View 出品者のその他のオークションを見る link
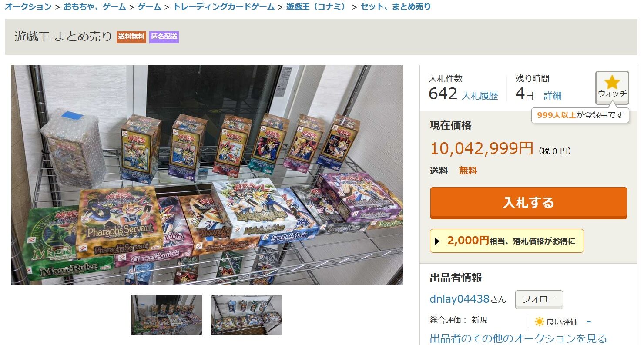 click(518, 338)
